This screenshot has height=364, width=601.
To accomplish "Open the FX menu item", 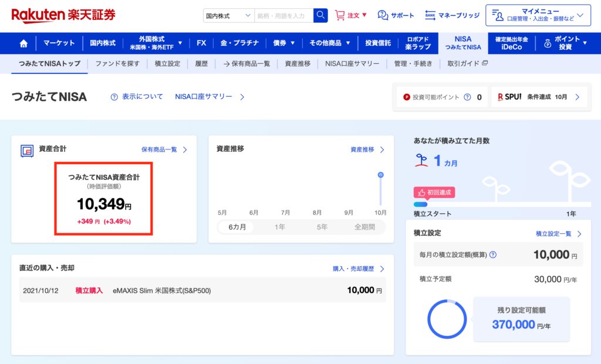I will click(201, 43).
